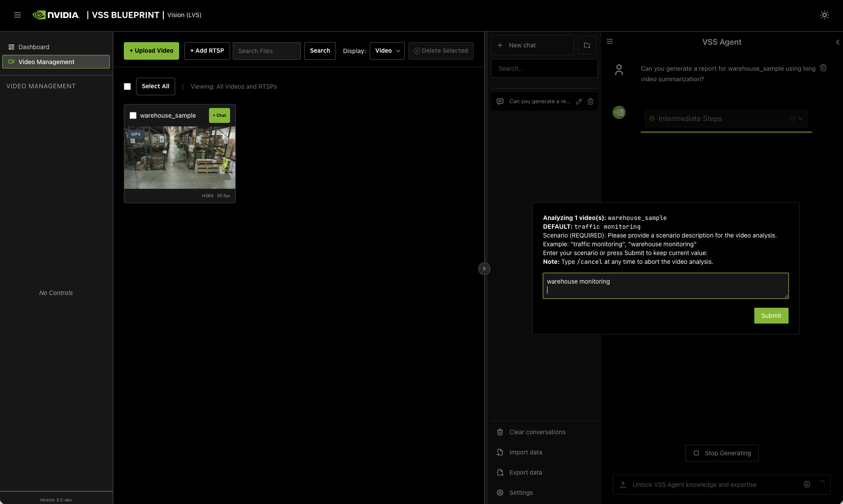This screenshot has width=843, height=504.
Task: Open Video Management in the sidebar
Action: 56,62
